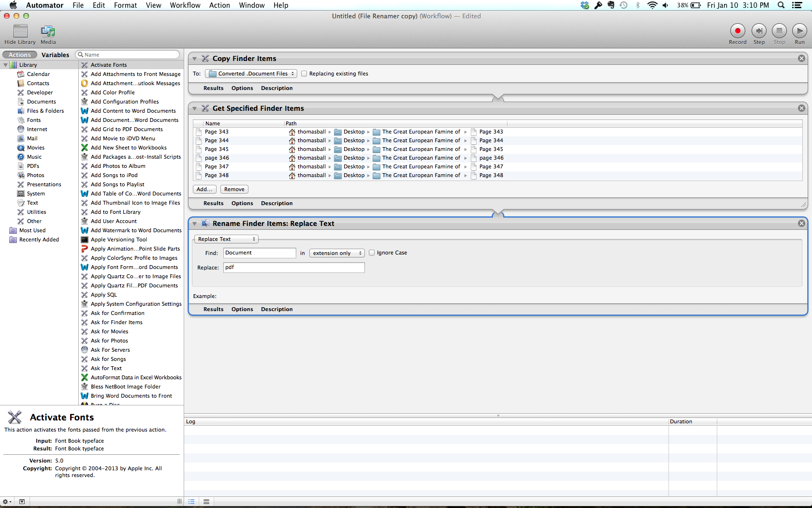Open the Format menu
This screenshot has width=812, height=508.
coord(125,5)
